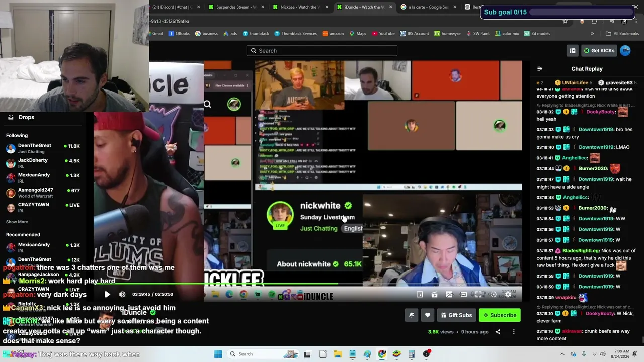Image resolution: width=644 pixels, height=362 pixels.
Task: Click the Subscribe button
Action: coord(500,315)
